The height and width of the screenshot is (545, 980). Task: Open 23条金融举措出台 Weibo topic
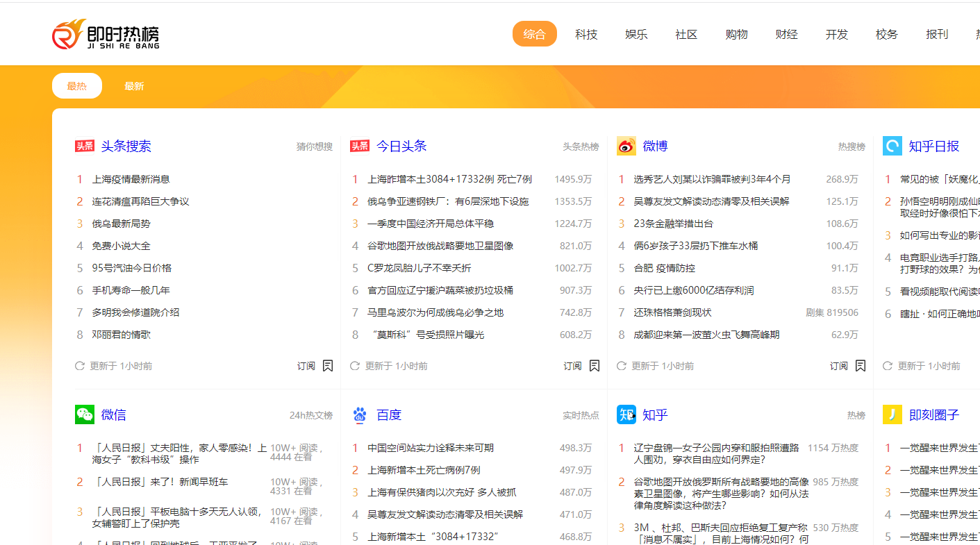tap(673, 224)
